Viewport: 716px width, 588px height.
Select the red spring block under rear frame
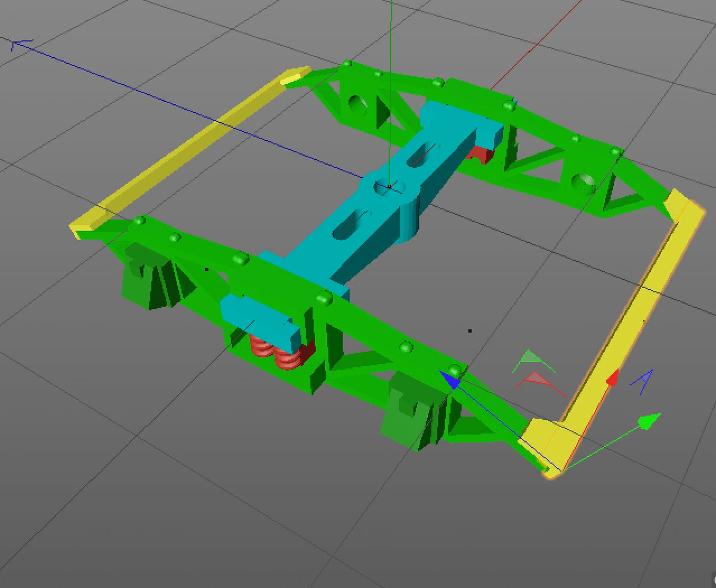pos(481,154)
